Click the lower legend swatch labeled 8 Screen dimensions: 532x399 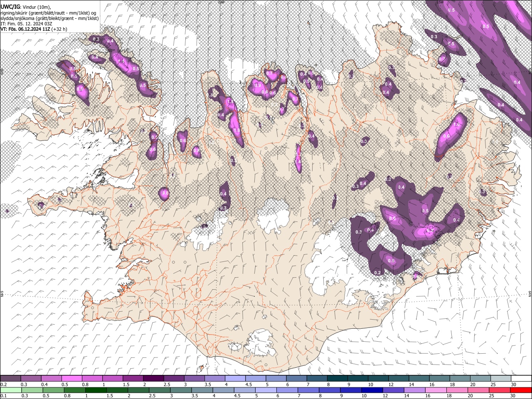329,390
